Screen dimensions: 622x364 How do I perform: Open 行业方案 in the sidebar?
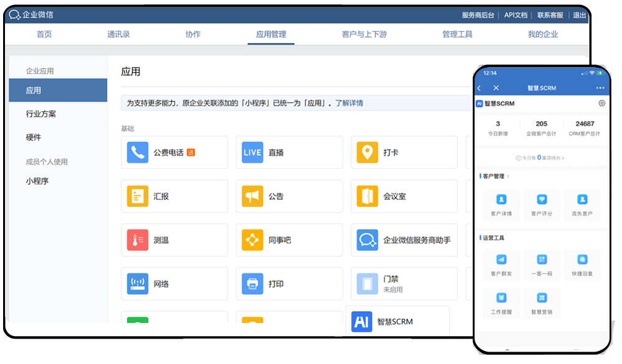click(41, 114)
